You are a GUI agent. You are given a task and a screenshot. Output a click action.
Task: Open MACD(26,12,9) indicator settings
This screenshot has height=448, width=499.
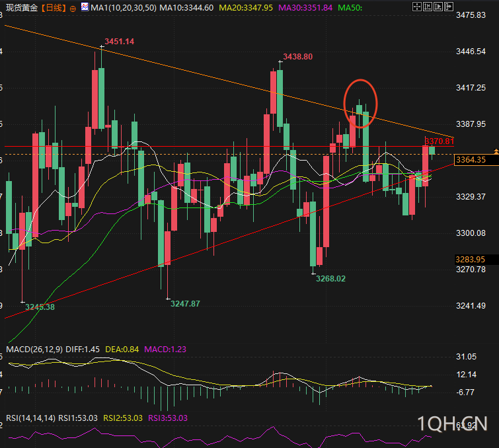click(34, 350)
